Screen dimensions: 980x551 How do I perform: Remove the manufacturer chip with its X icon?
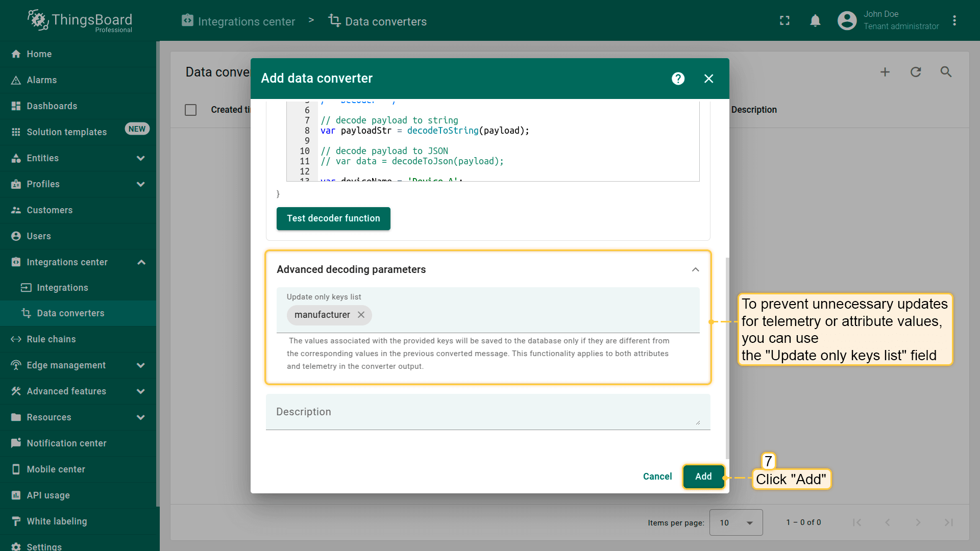(361, 315)
